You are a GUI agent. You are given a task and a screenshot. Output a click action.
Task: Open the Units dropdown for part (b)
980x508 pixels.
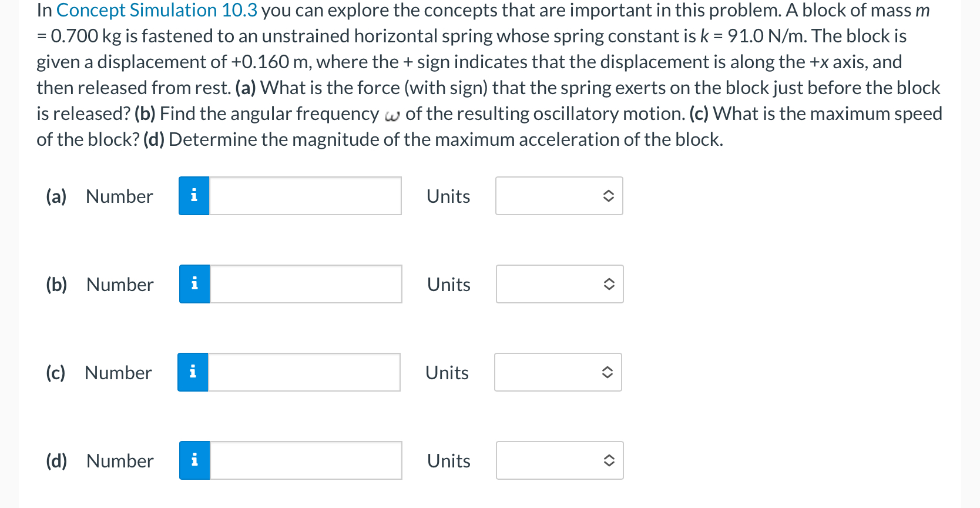(559, 284)
